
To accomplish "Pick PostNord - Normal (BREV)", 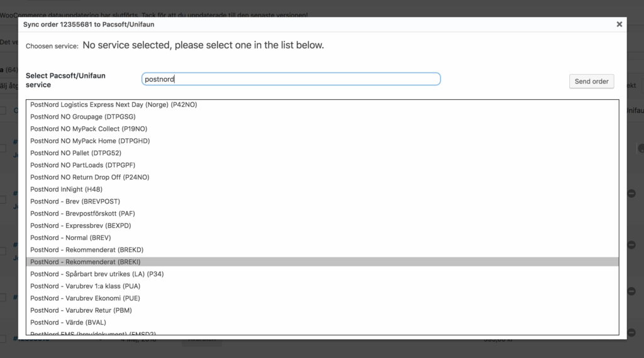I will click(70, 238).
